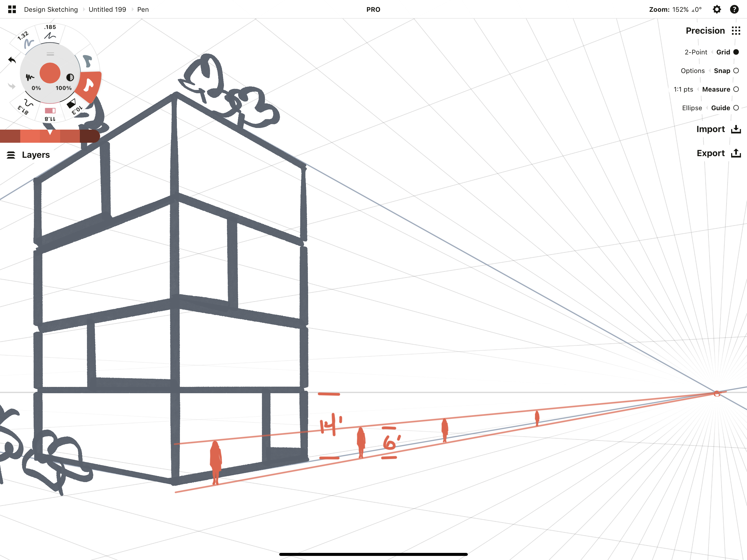Toggle the Grid option on
The image size is (747, 560).
[x=736, y=52]
